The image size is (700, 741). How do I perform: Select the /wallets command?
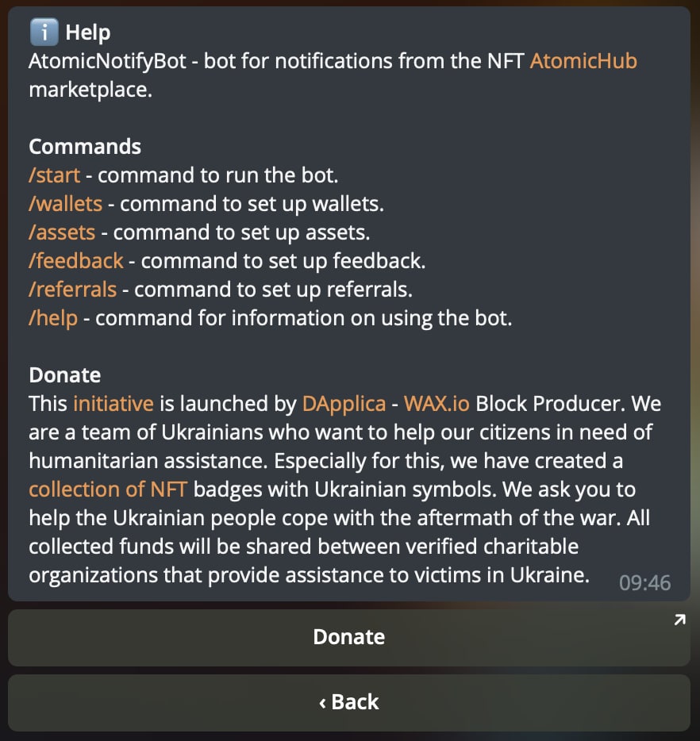click(x=65, y=204)
